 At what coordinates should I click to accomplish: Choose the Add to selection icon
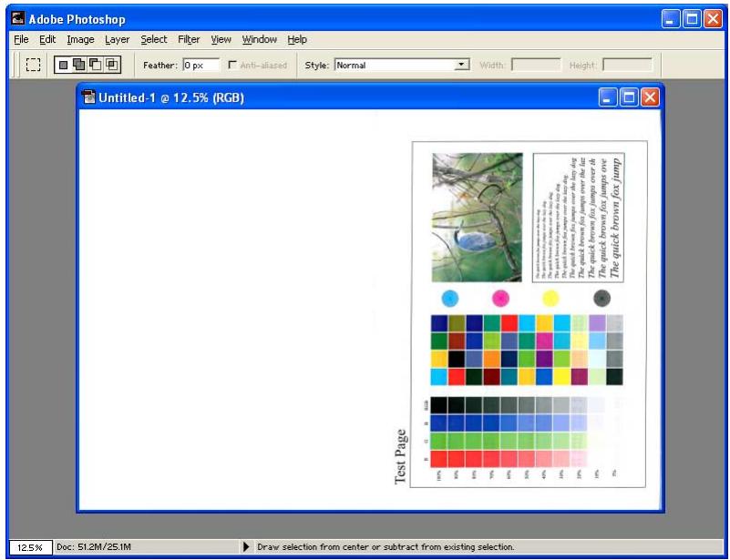tap(79, 65)
